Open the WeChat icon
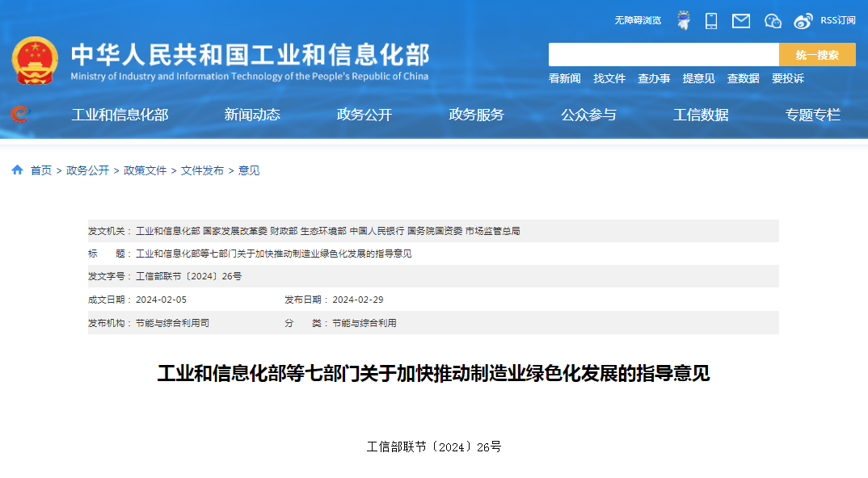Screen dimensions: 868x478 pyautogui.click(x=773, y=21)
